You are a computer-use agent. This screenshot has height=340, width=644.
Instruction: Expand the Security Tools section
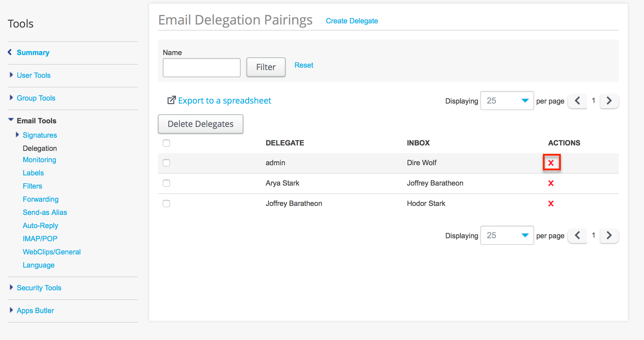(x=39, y=288)
